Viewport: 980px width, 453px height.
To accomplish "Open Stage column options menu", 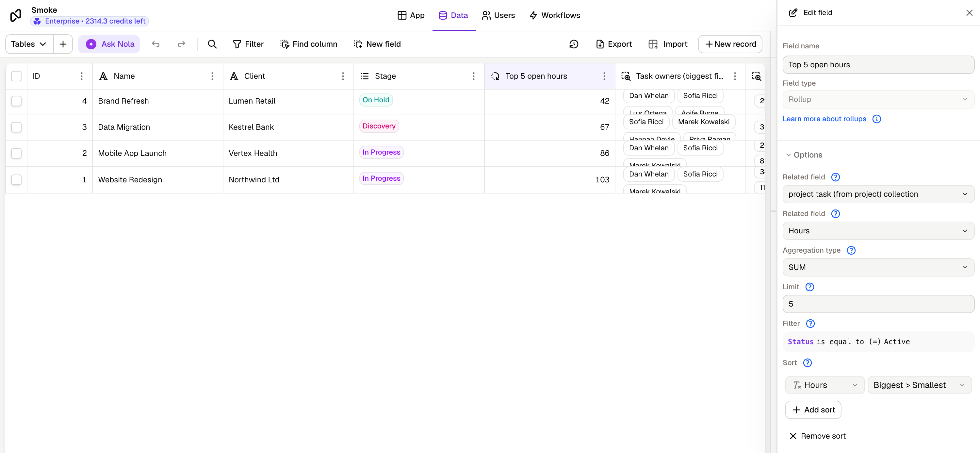I will (473, 76).
